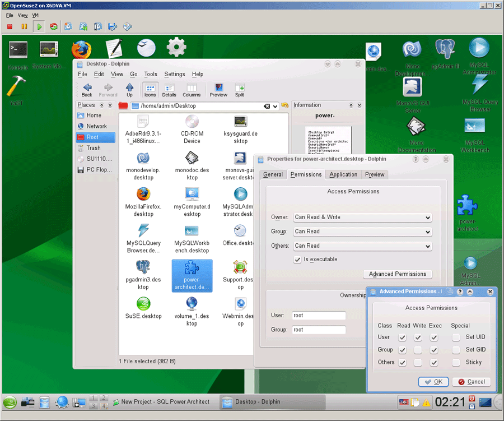
Task: Go Up one folder in Dolphin
Action: 129,90
